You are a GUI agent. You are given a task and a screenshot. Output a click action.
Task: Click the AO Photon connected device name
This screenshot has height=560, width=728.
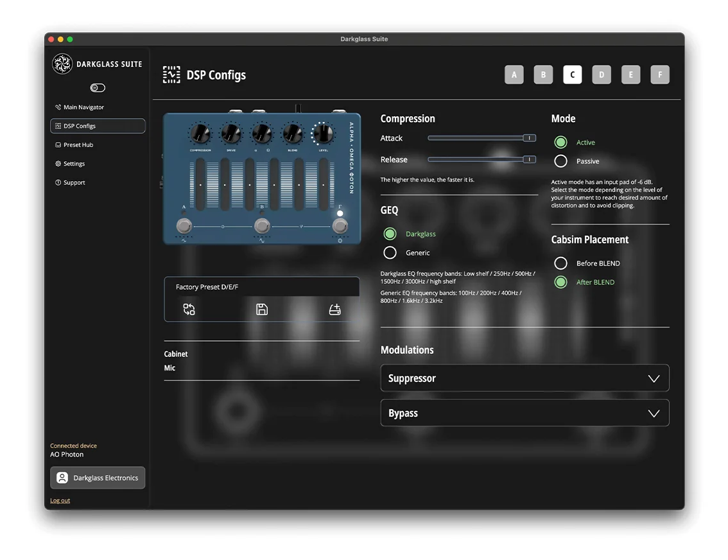[67, 455]
